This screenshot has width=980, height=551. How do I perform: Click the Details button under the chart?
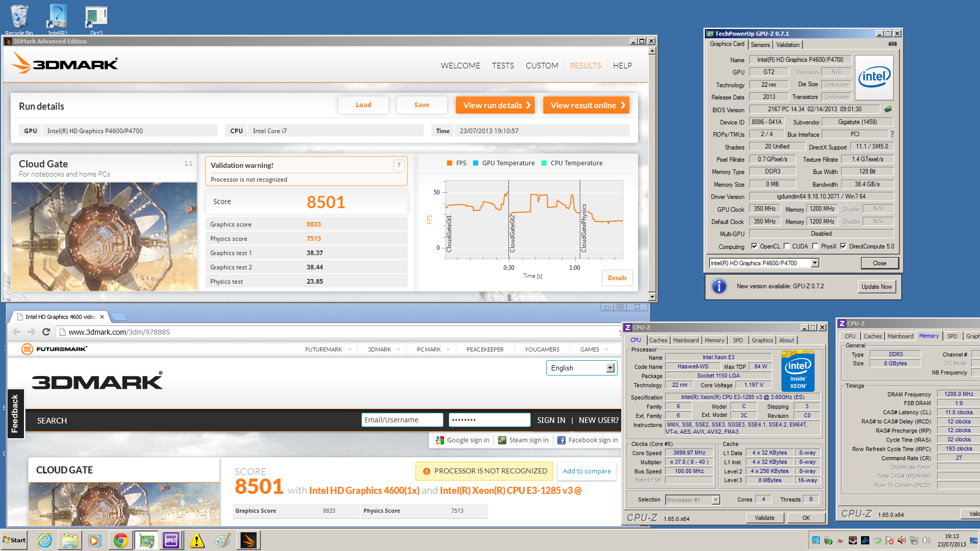[x=617, y=278]
